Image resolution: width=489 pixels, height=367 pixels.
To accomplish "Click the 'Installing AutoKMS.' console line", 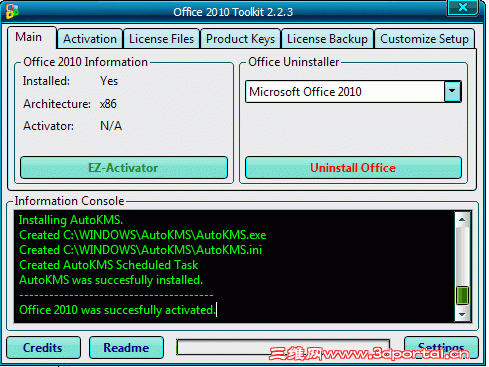I will (x=71, y=220).
